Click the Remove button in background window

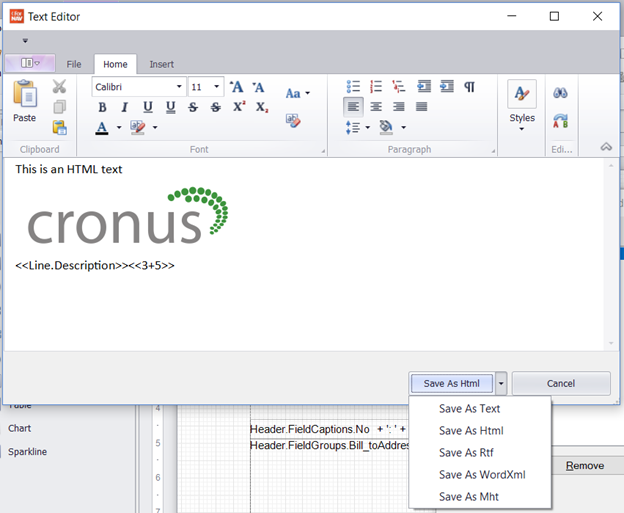coord(585,466)
